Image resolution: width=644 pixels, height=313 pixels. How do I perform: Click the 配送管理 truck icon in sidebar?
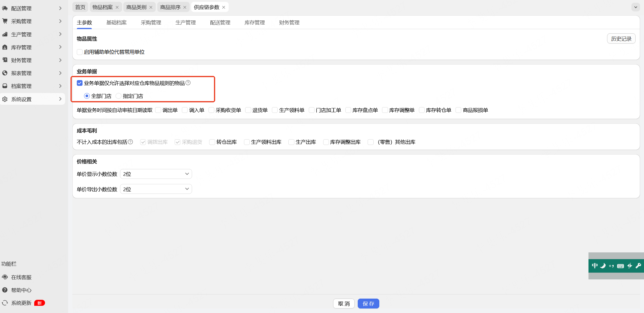(5, 8)
